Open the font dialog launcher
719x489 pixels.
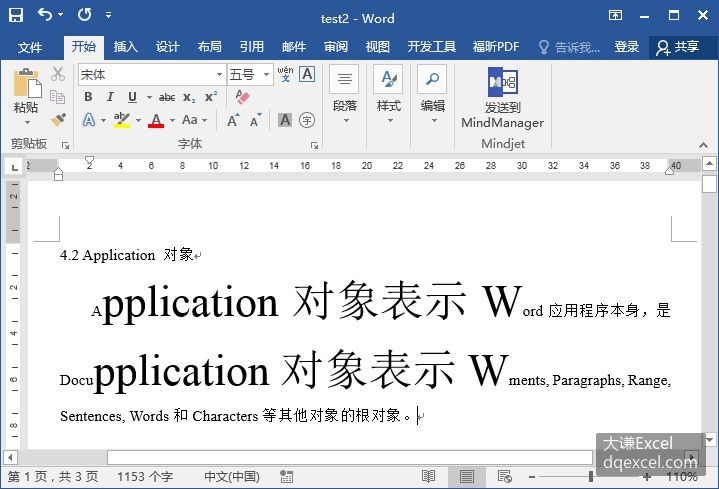pos(314,145)
